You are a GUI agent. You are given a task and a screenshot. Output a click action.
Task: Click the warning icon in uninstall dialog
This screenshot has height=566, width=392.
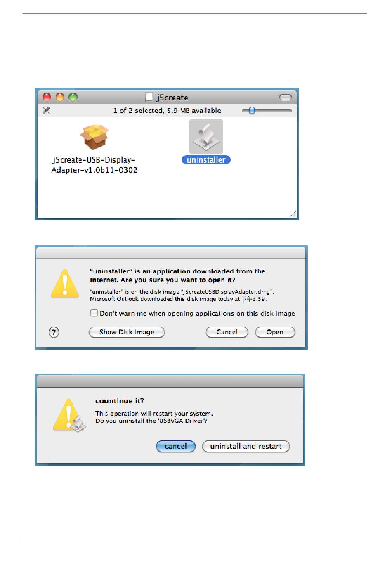69,415
